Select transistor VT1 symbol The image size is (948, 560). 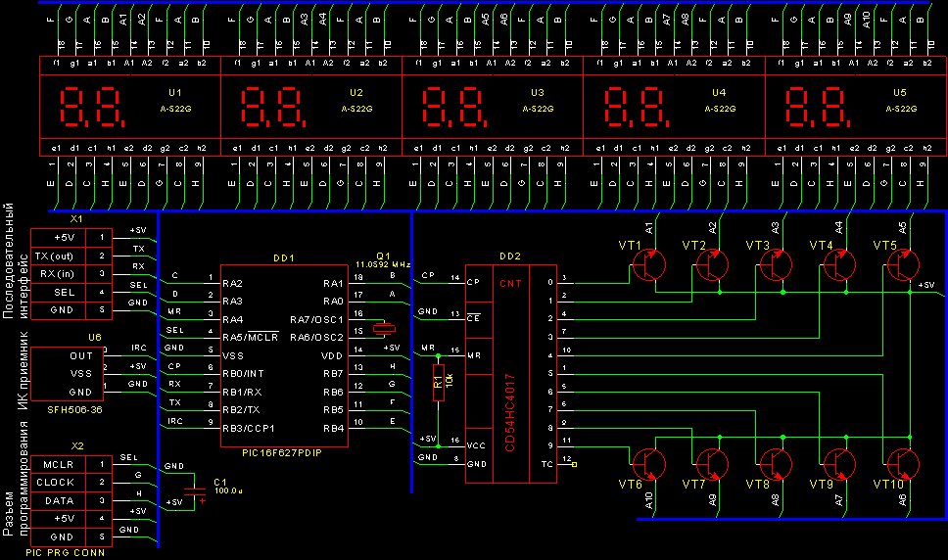pos(651,265)
